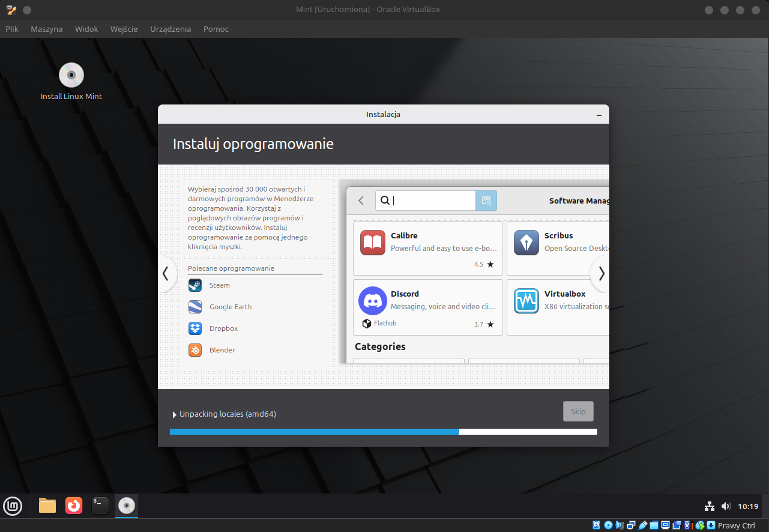Image resolution: width=769 pixels, height=532 pixels.
Task: Click the blue list icon beside the search field
Action: point(486,201)
